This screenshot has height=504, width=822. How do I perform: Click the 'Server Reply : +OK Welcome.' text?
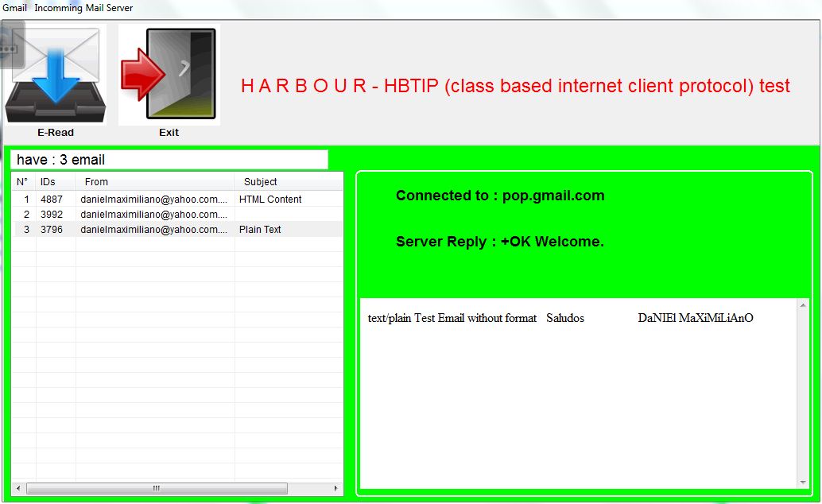point(499,242)
